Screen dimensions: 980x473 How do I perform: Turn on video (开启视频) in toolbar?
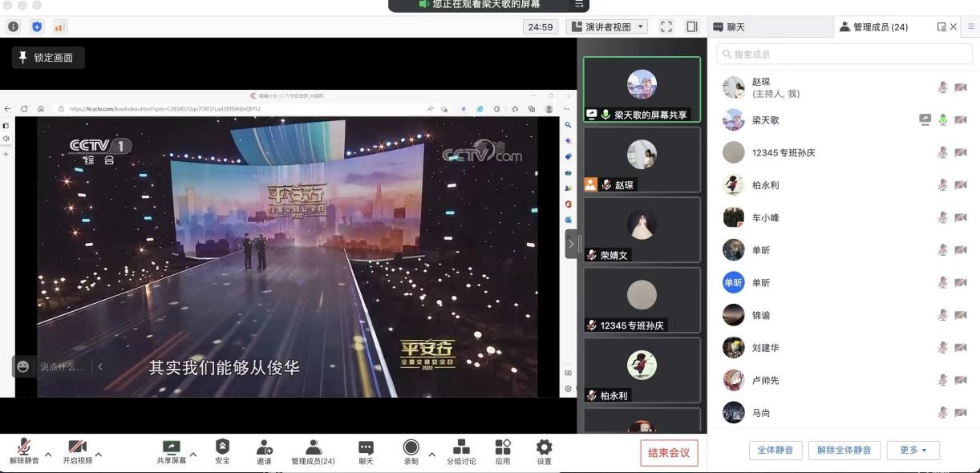pos(77,447)
